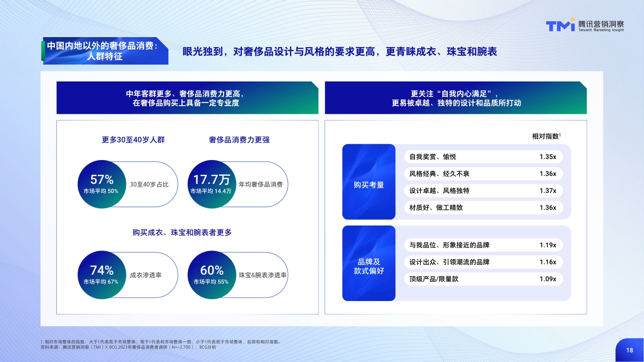Click the 17.7万 annual spending chart
This screenshot has height=362, width=644.
212,184
